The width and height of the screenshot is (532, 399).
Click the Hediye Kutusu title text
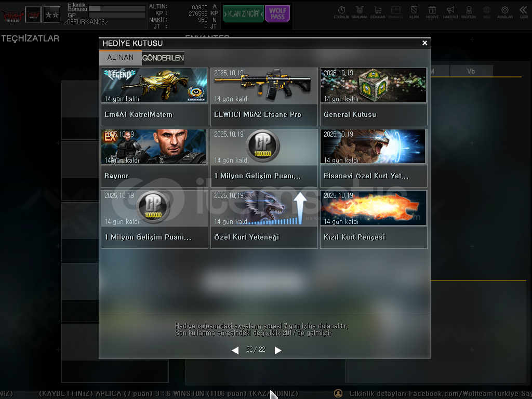(x=132, y=44)
